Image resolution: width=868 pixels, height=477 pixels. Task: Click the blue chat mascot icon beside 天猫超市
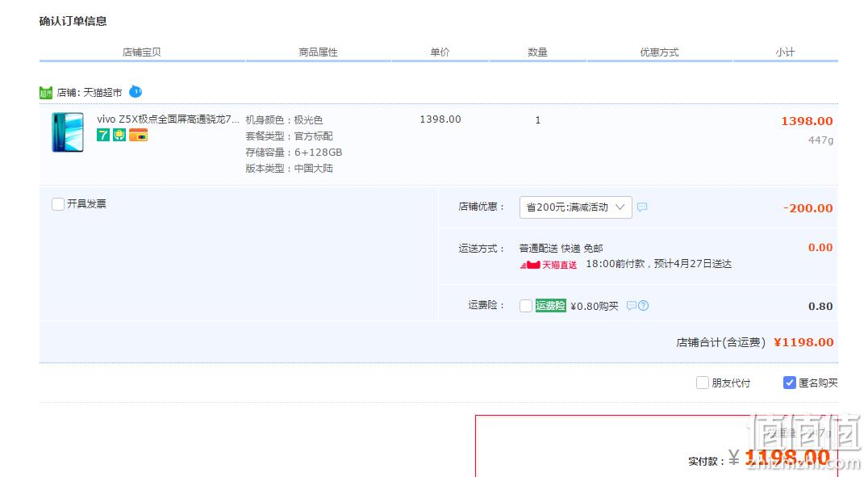pos(136,91)
